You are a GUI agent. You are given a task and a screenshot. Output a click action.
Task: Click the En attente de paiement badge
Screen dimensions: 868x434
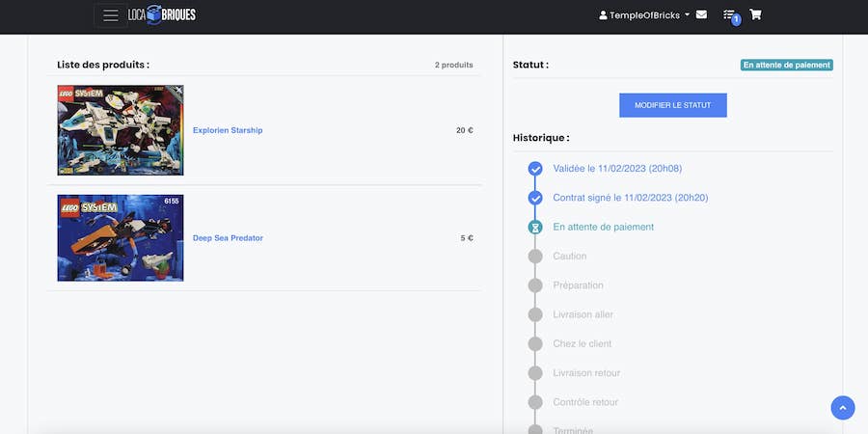tap(786, 66)
